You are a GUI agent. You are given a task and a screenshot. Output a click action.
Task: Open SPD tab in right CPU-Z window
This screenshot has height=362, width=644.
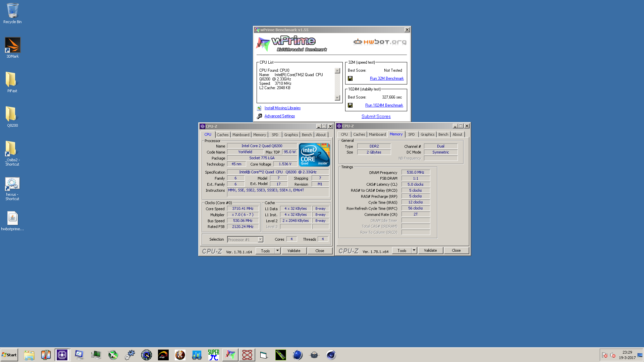coord(412,134)
